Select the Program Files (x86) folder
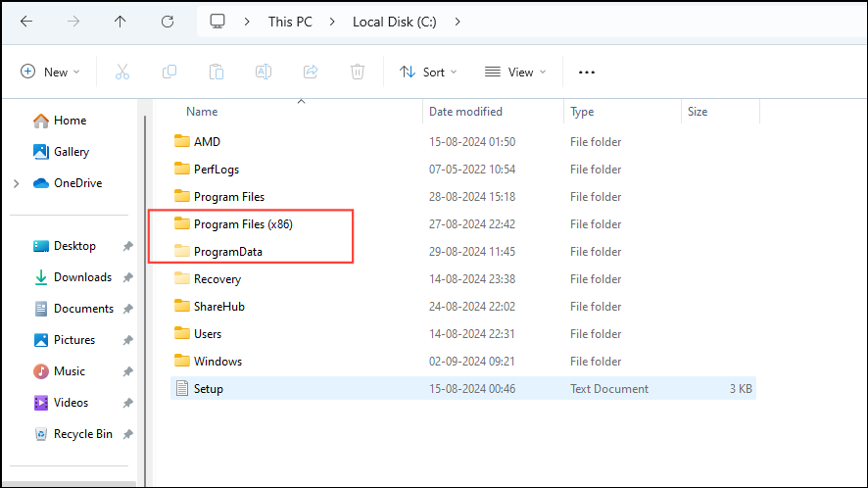868x488 pixels. pos(243,224)
